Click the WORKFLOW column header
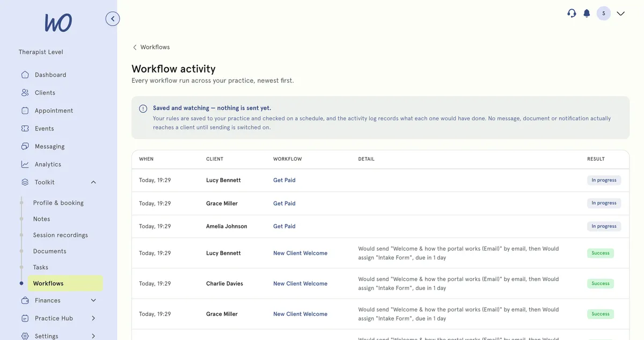Screen dimensions: 644x340 click(288, 159)
